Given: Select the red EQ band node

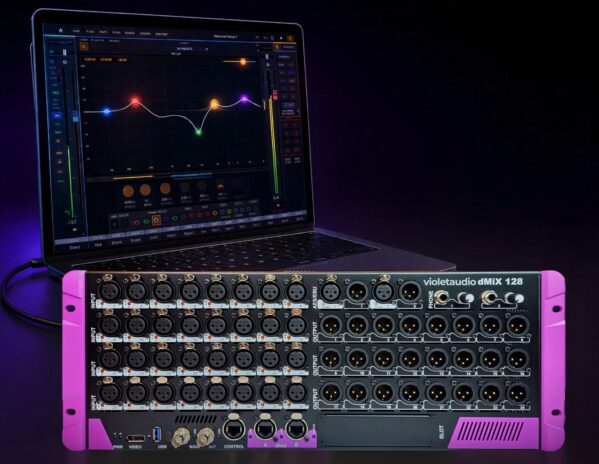Looking at the screenshot, I should point(135,101).
